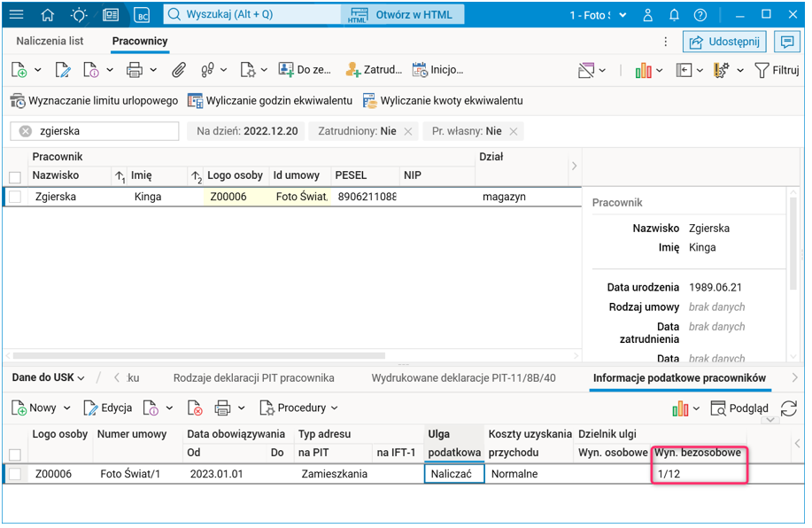This screenshot has width=812, height=528.
Task: Show next lower tabs with right chevron
Action: tap(795, 379)
